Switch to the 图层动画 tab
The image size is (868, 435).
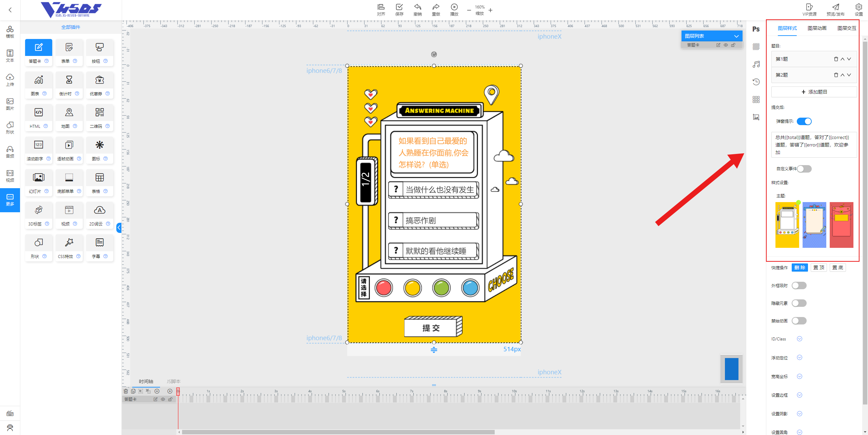(817, 28)
